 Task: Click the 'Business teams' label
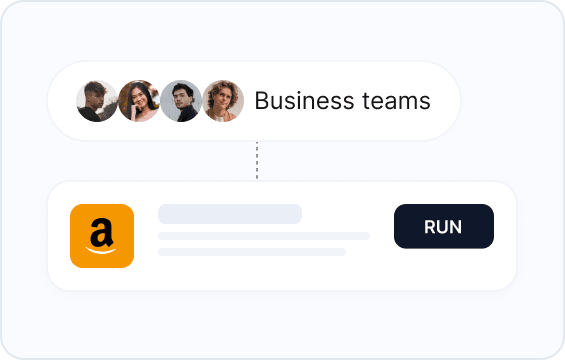tap(342, 101)
